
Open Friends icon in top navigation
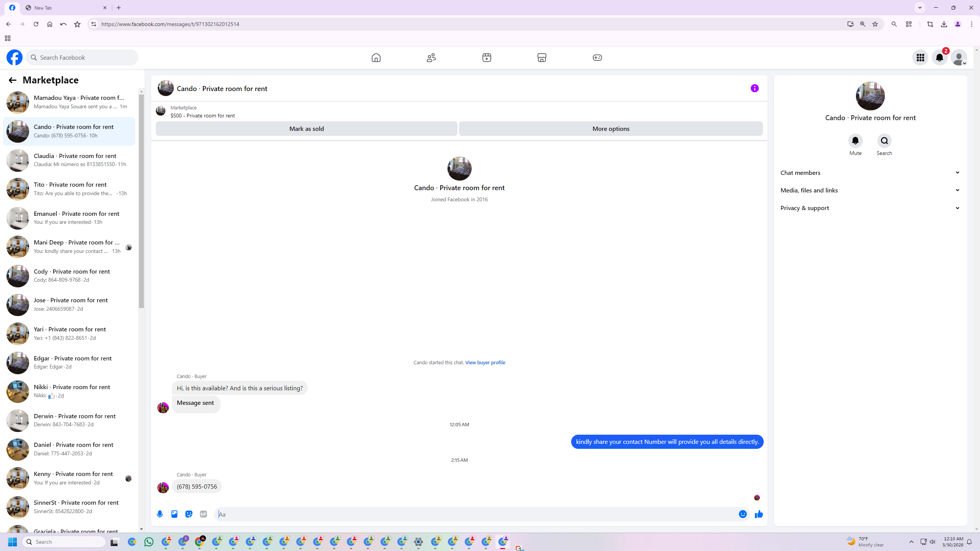pos(431,57)
